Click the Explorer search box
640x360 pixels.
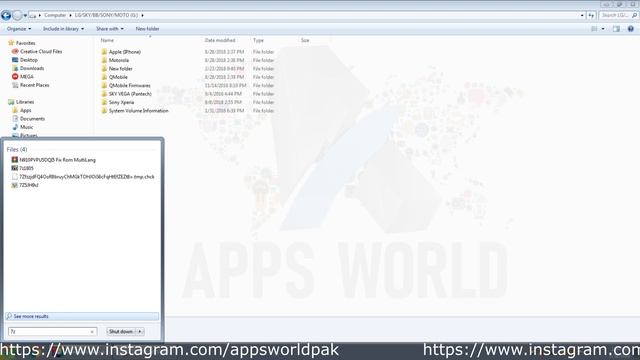[618, 16]
